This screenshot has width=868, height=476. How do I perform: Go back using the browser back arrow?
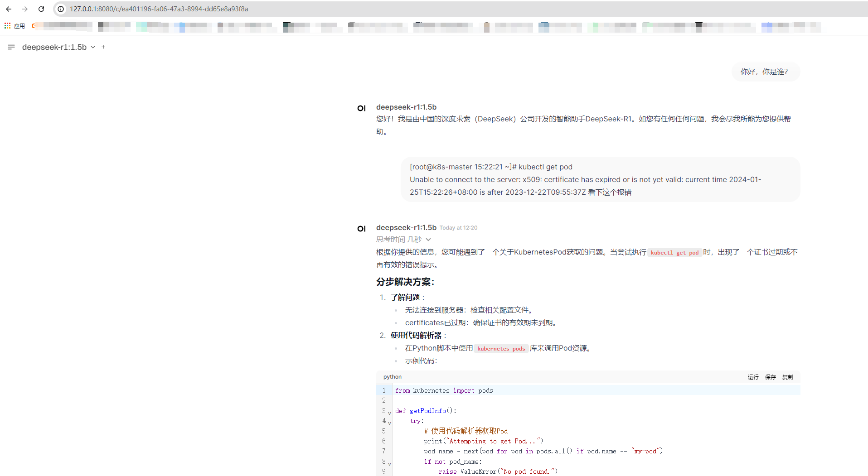(9, 9)
